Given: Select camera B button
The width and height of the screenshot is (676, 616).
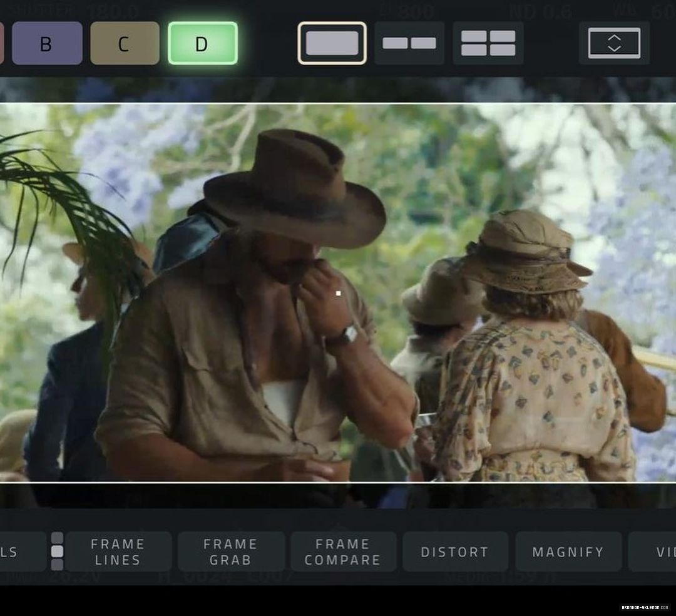Looking at the screenshot, I should click(47, 43).
